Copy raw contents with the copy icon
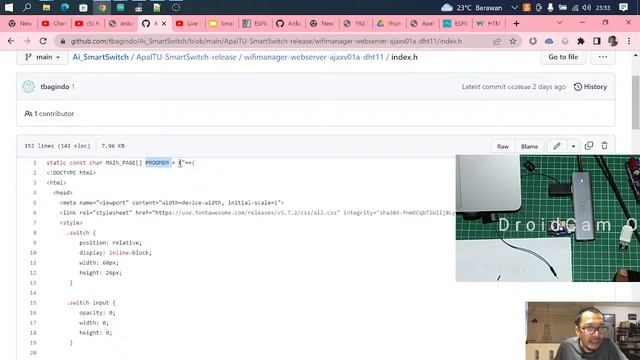This screenshot has width=640, height=360. point(589,146)
